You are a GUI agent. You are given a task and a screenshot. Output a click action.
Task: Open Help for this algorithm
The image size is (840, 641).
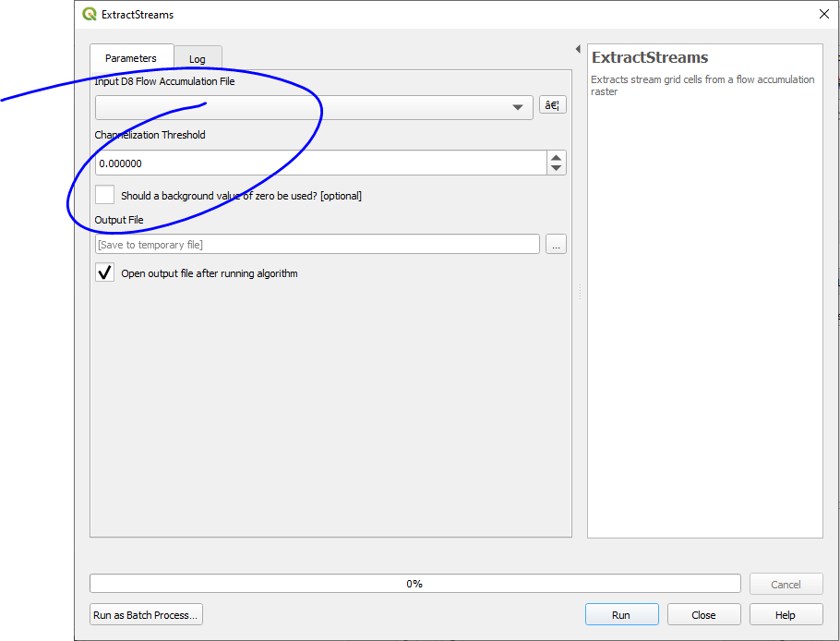(x=785, y=615)
